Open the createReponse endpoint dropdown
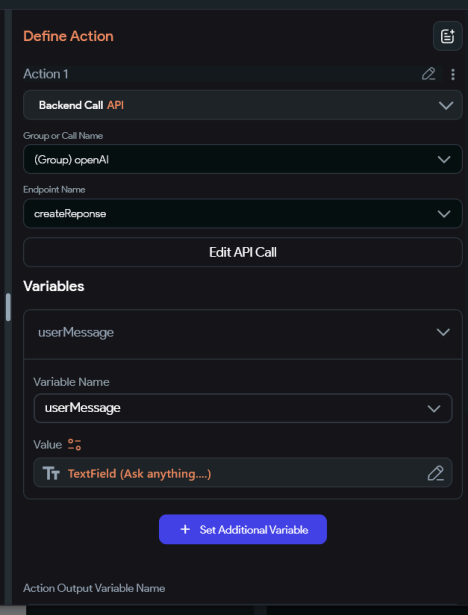468x615 pixels. tap(243, 213)
